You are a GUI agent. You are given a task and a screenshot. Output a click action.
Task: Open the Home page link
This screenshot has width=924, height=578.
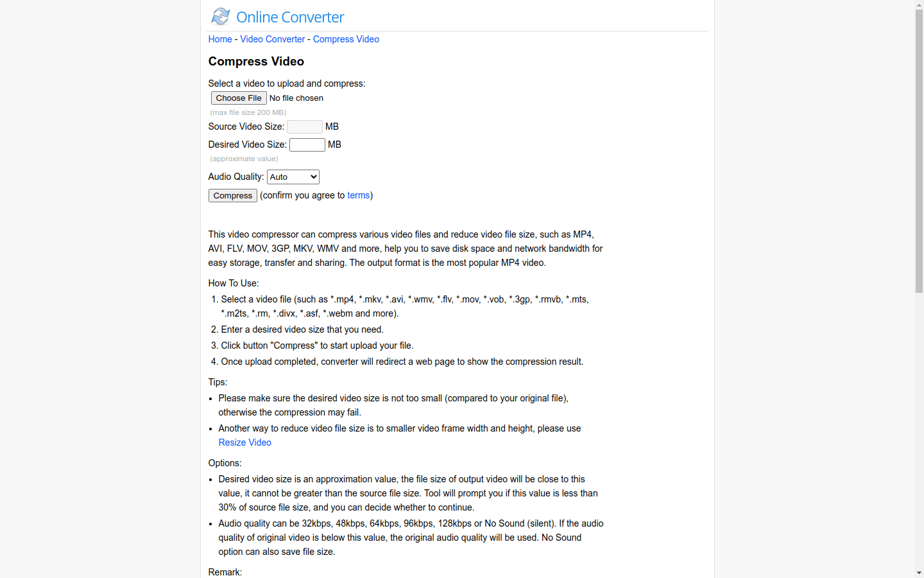click(220, 39)
